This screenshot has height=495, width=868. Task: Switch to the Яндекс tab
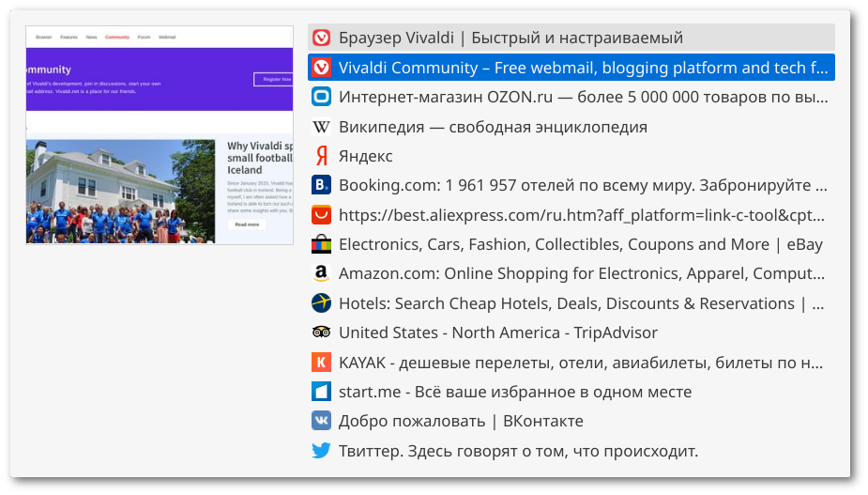[571, 156]
